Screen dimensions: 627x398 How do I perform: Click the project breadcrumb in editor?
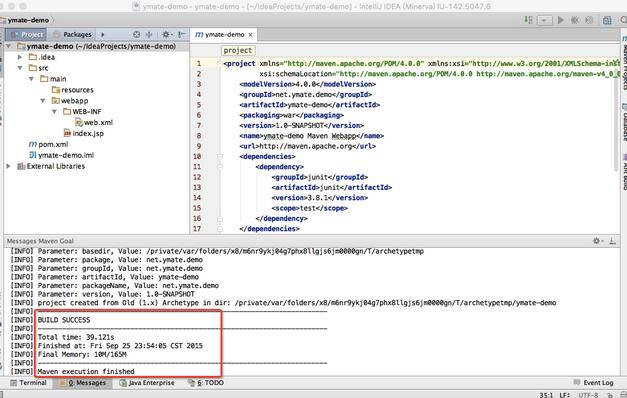(x=238, y=50)
